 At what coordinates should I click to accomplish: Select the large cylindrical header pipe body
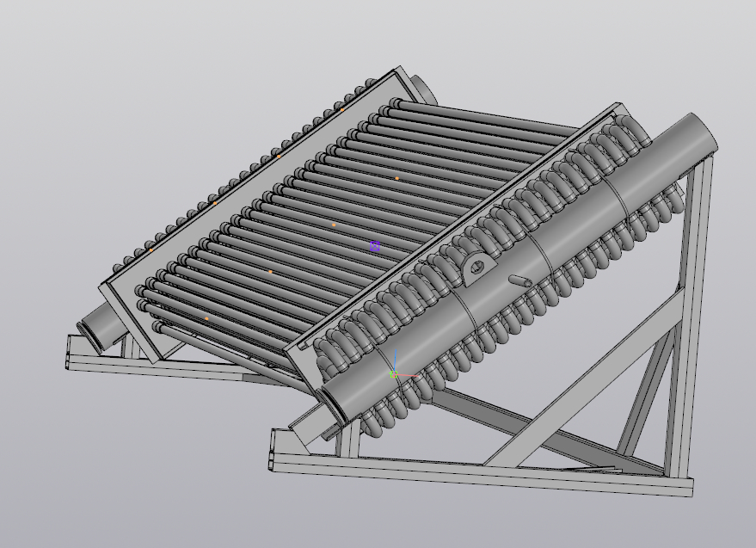click(x=520, y=270)
